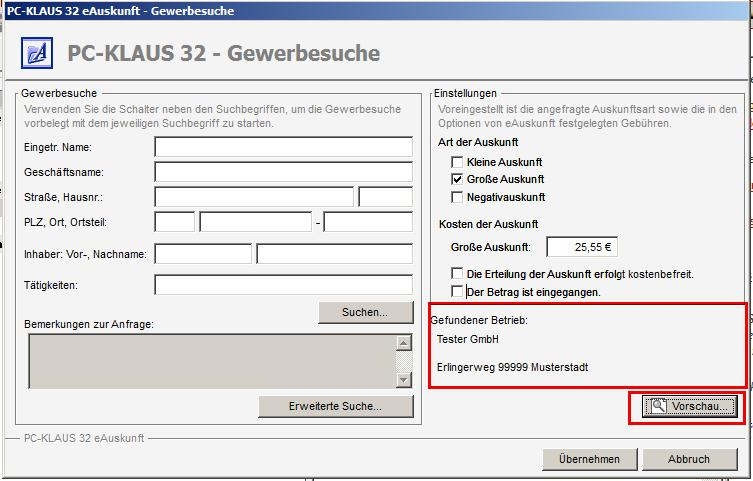Check the kostenbefreit Auskunft option

coord(458,274)
